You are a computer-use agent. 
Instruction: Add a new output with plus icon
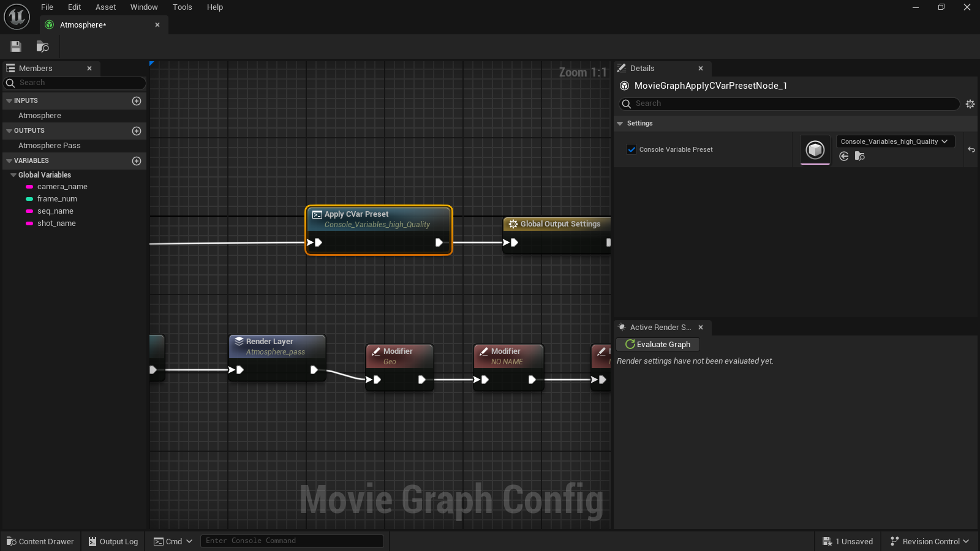[x=137, y=131]
